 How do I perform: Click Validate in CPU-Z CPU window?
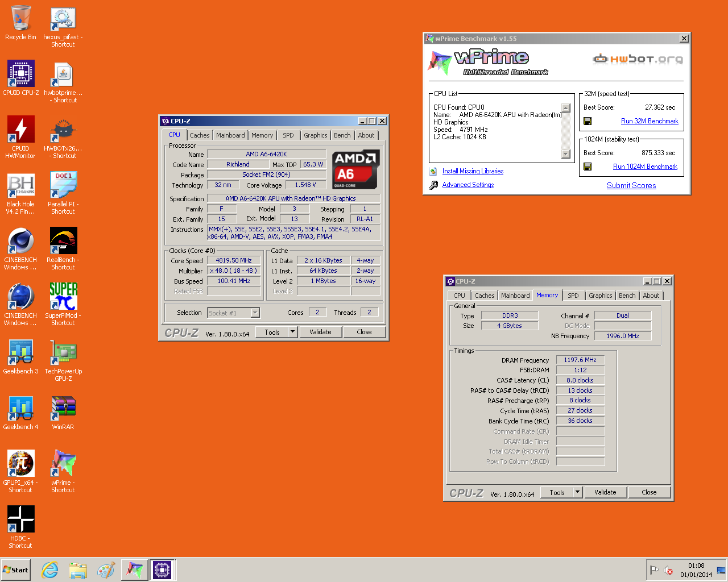(x=320, y=332)
